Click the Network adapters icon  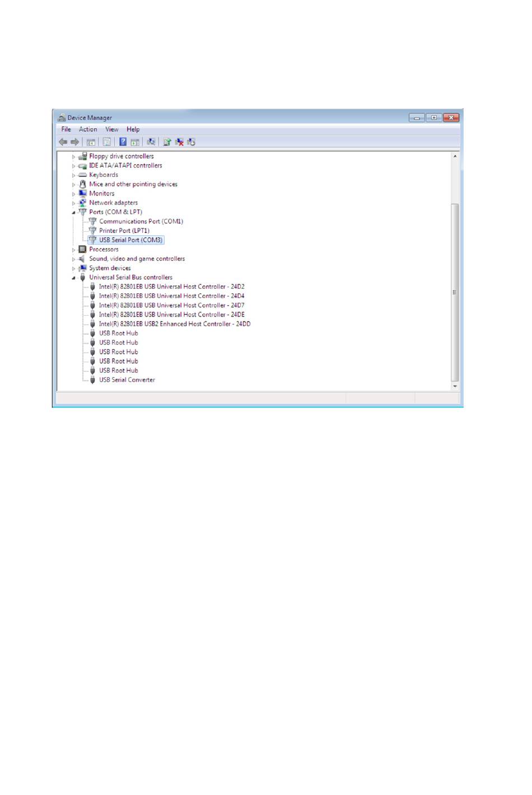(83, 203)
